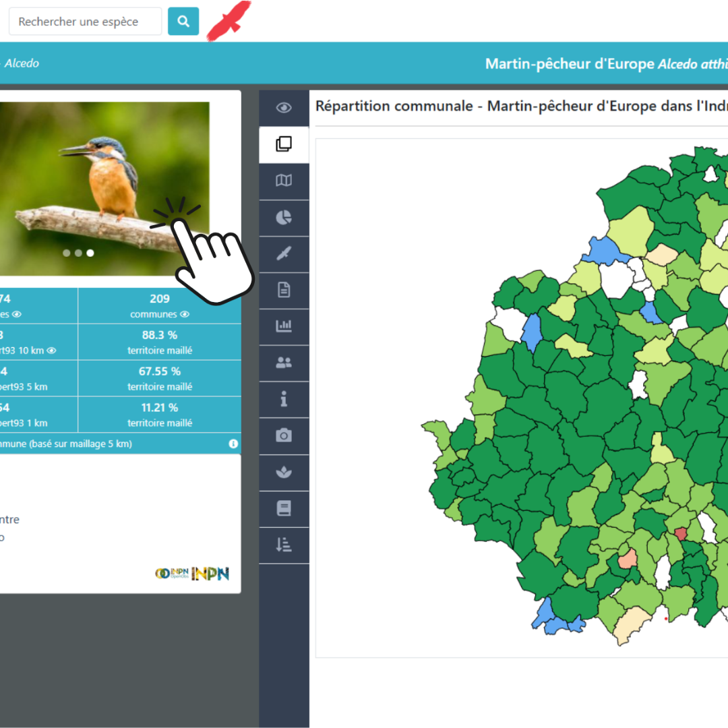
Task: Open the observers people icon tab
Action: (x=284, y=363)
